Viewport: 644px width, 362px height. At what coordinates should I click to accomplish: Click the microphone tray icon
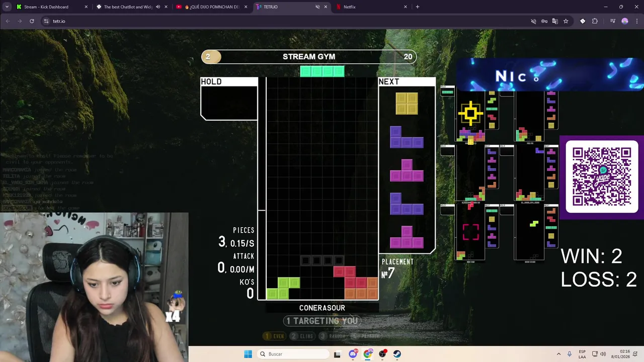(x=570, y=354)
